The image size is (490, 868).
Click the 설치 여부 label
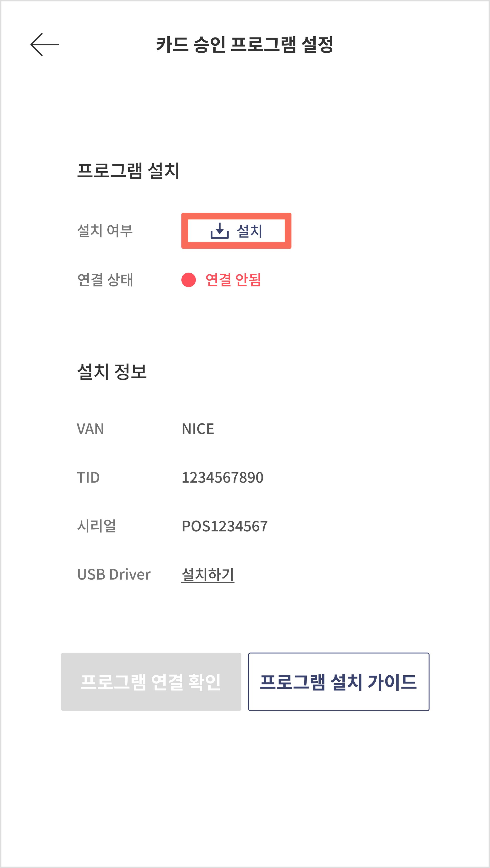pyautogui.click(x=105, y=231)
